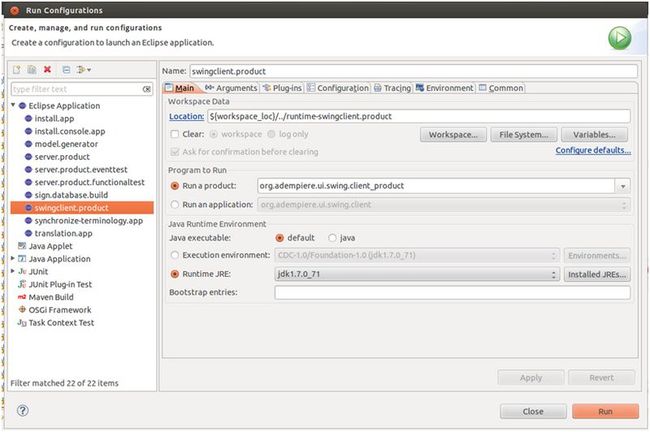Select server.product.eventtest configuration

(x=81, y=170)
